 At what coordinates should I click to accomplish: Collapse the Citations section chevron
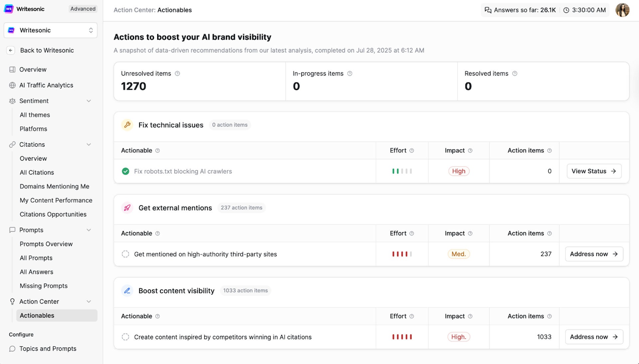(89, 144)
